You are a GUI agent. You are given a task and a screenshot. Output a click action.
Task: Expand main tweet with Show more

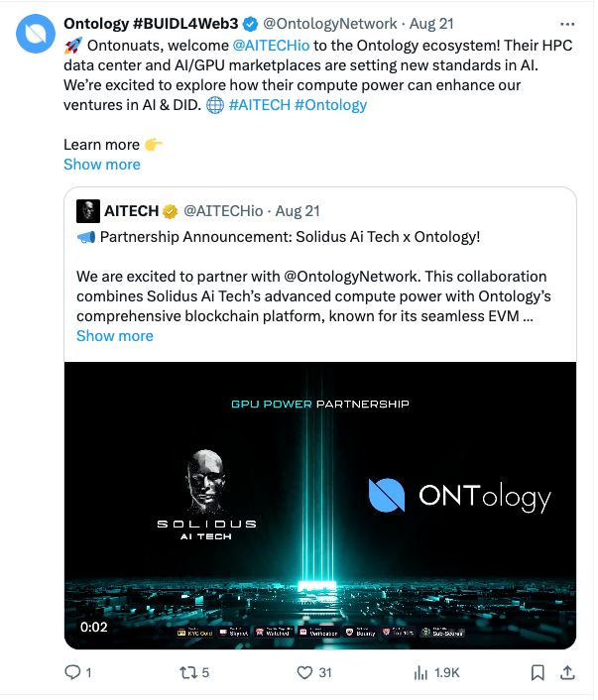[102, 166]
